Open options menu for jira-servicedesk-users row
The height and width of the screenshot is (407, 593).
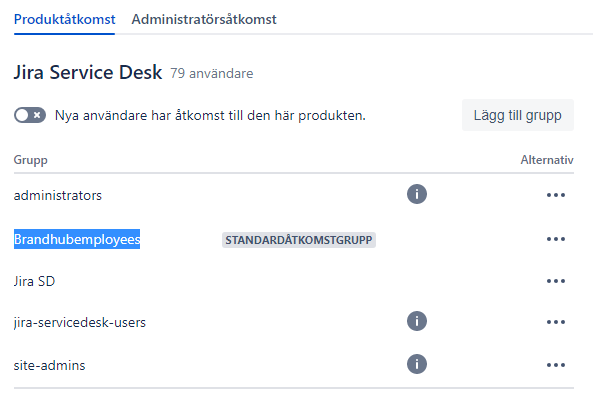point(556,322)
